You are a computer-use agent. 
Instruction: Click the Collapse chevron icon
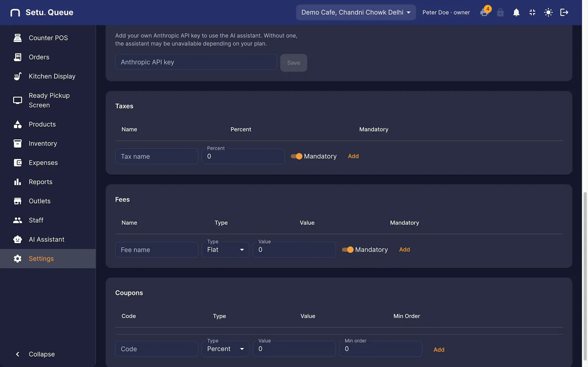[x=18, y=354]
